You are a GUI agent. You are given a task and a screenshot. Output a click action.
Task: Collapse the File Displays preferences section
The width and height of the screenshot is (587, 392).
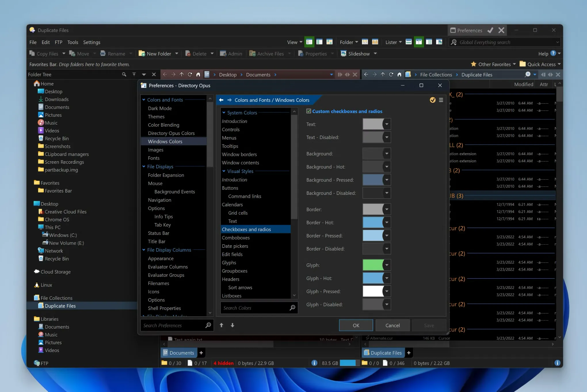point(144,167)
